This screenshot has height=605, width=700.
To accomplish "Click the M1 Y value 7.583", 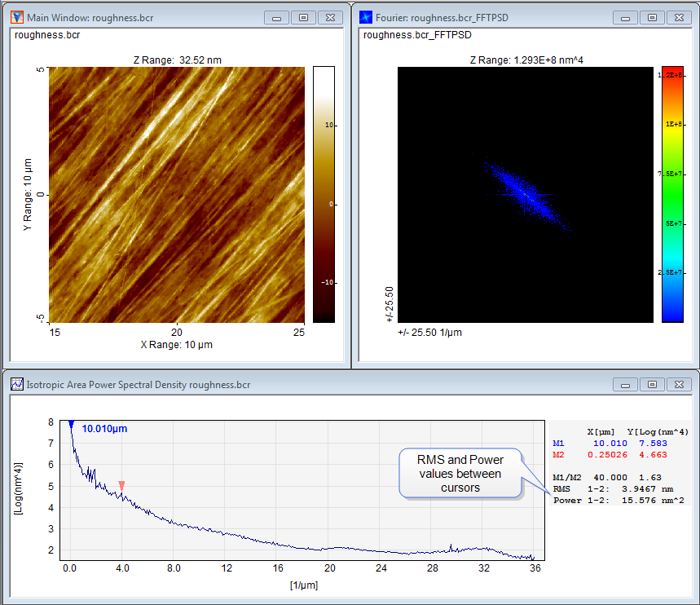I will pyautogui.click(x=653, y=444).
